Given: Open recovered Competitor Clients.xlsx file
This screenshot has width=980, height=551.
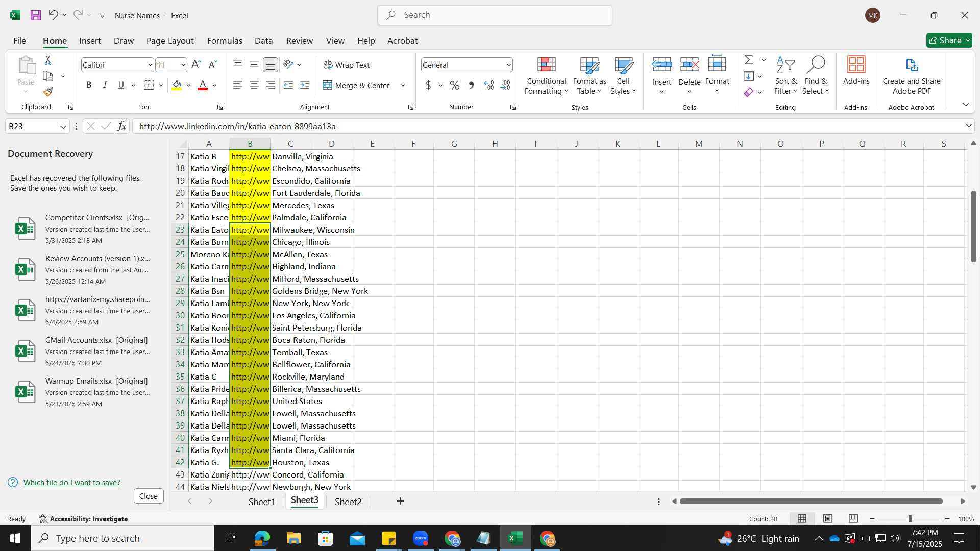Looking at the screenshot, I should coord(84,229).
